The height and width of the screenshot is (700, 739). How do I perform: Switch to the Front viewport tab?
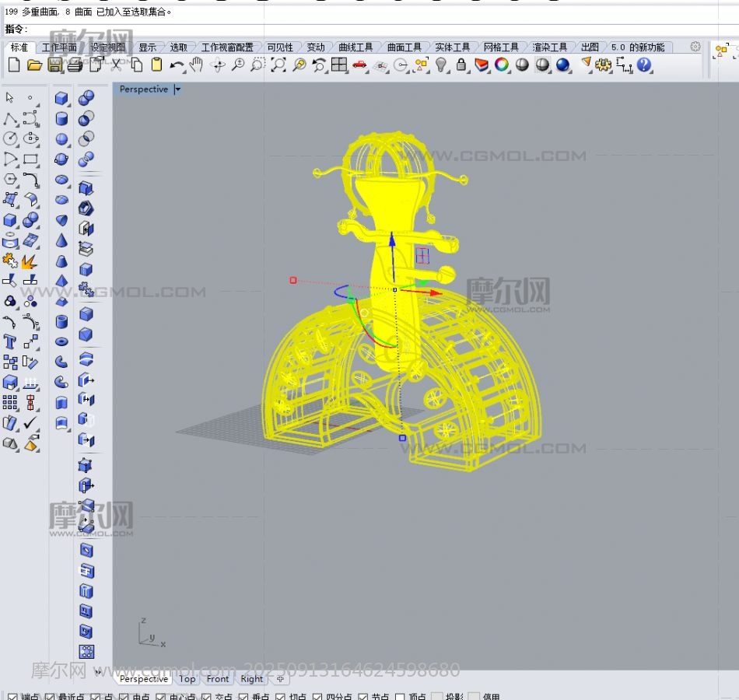217,679
